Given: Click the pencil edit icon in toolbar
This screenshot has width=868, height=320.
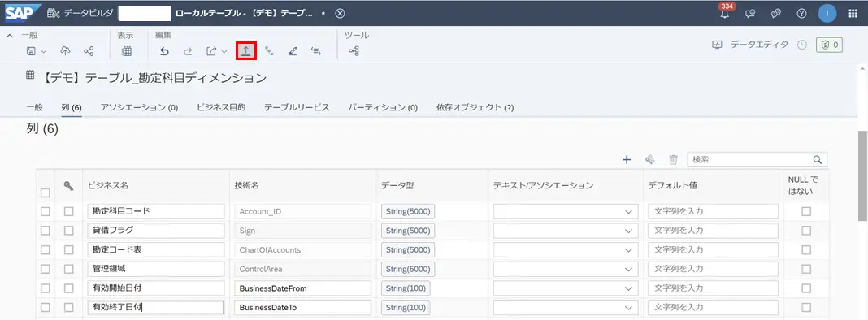Looking at the screenshot, I should (x=293, y=51).
